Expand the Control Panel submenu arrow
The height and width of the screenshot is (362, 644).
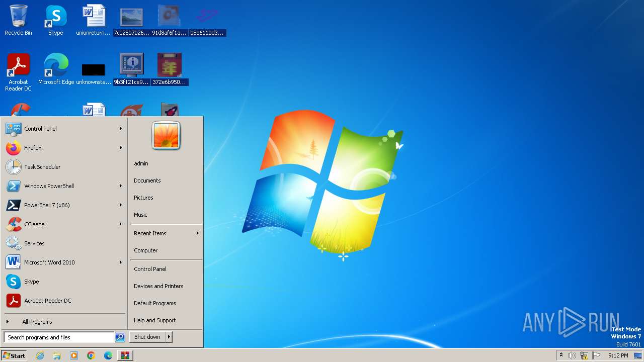point(121,129)
